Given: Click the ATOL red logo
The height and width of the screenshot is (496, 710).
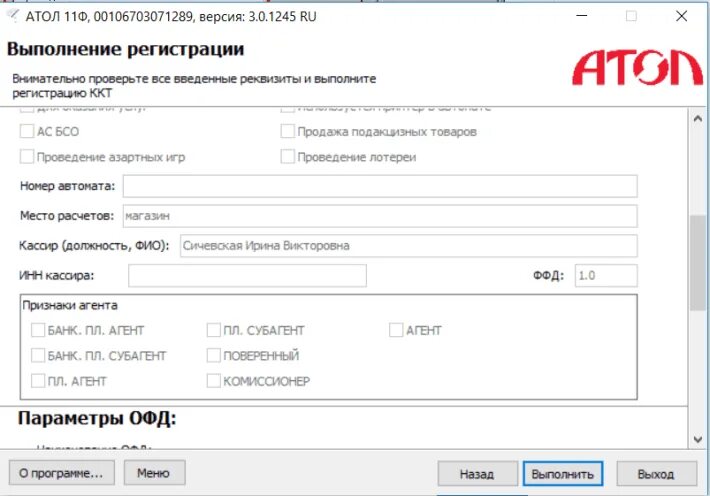Looking at the screenshot, I should tap(638, 67).
